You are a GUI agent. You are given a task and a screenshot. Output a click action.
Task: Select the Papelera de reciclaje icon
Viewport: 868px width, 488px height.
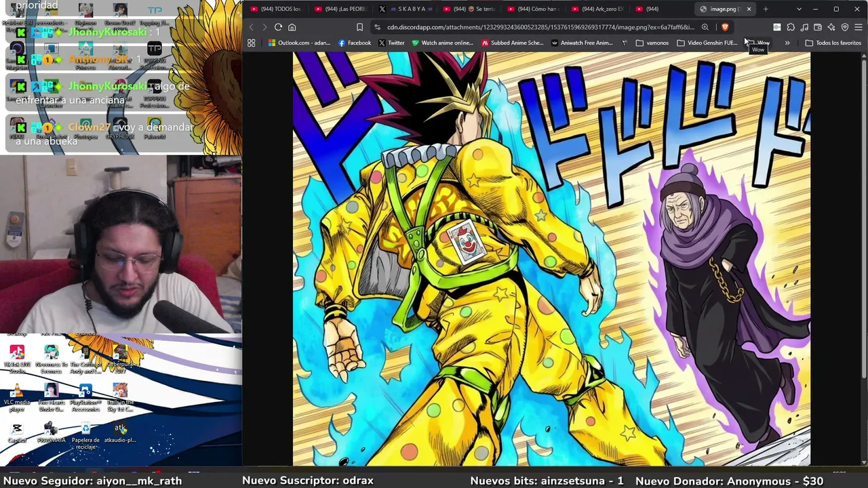[85, 436]
